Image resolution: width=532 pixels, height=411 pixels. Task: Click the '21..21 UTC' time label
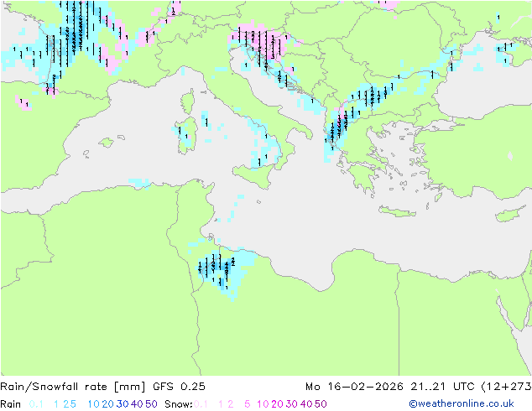click(443, 387)
